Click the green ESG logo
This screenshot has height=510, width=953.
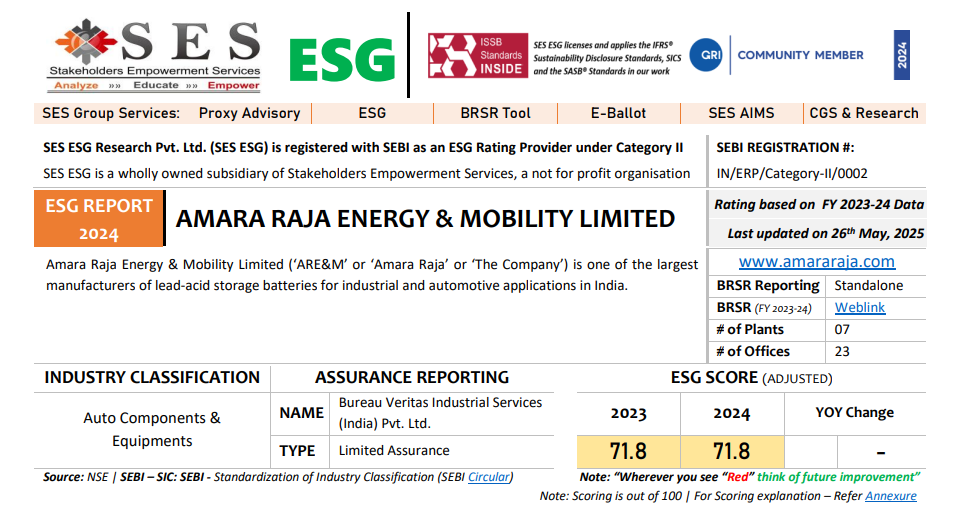point(342,60)
